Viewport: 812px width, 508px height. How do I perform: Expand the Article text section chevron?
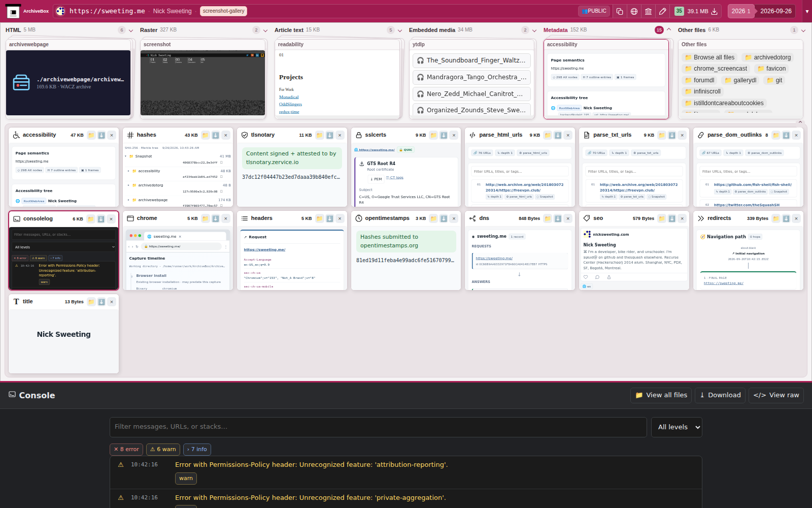point(400,30)
